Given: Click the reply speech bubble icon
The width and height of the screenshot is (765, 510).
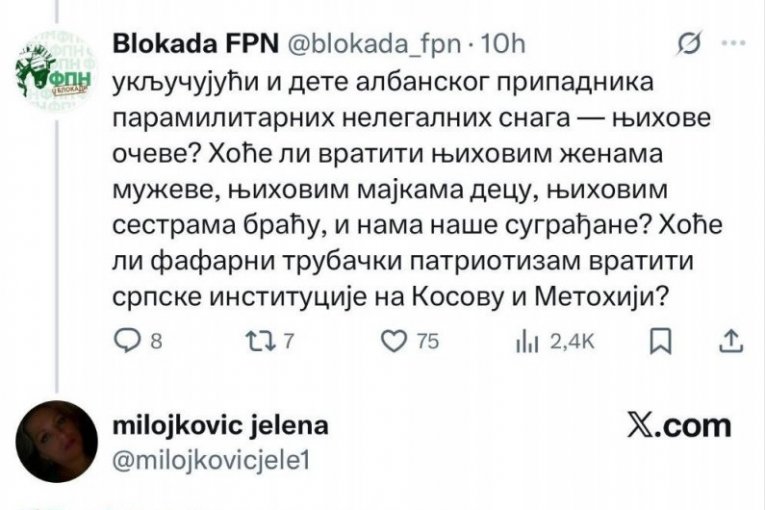Looking at the screenshot, I should tap(127, 343).
